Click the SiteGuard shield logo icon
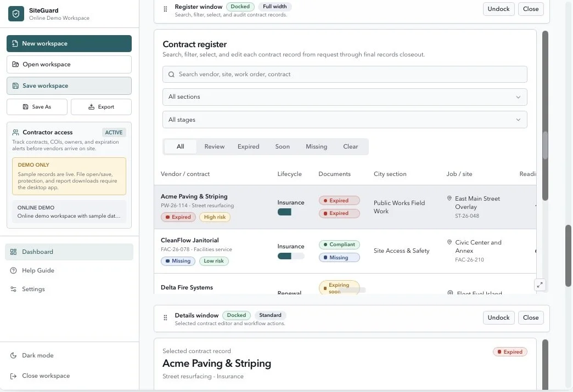Screen dimensions: 573x392 click(16, 14)
